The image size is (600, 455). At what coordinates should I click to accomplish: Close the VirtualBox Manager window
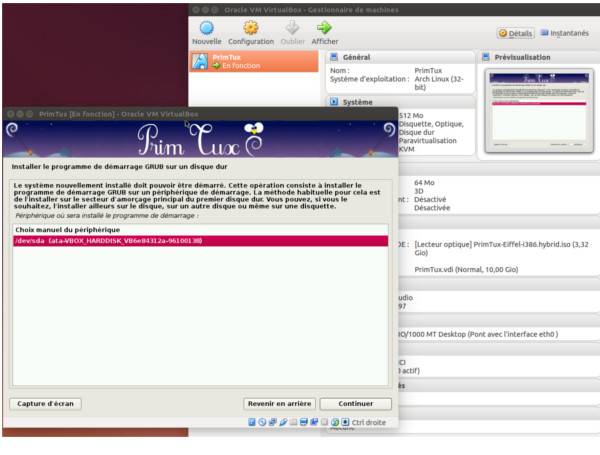click(x=196, y=10)
